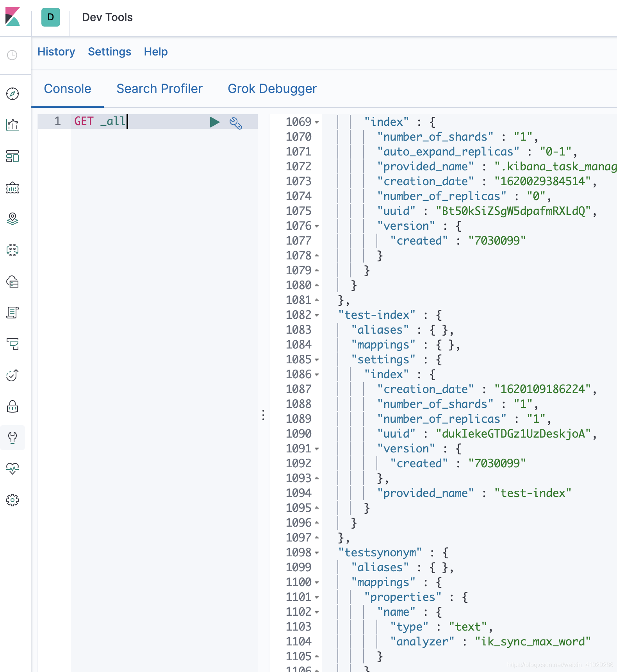The width and height of the screenshot is (617, 672).
Task: Click fold end marker at line 1081
Action: (x=317, y=300)
